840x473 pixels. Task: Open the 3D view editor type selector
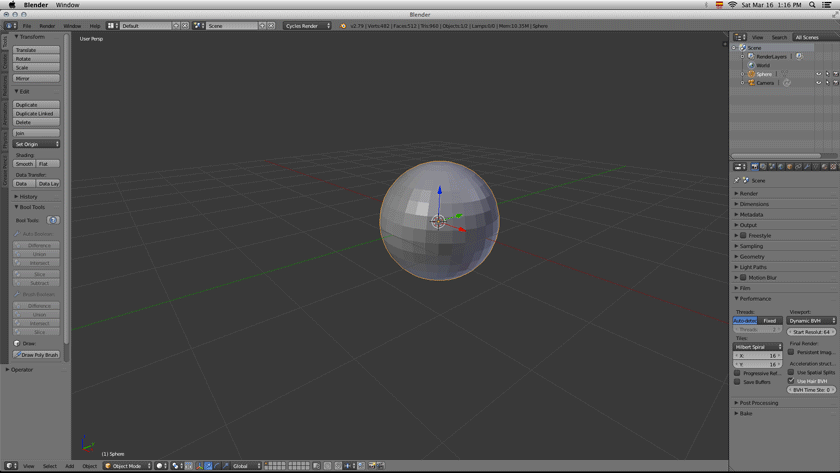pyautogui.click(x=11, y=466)
